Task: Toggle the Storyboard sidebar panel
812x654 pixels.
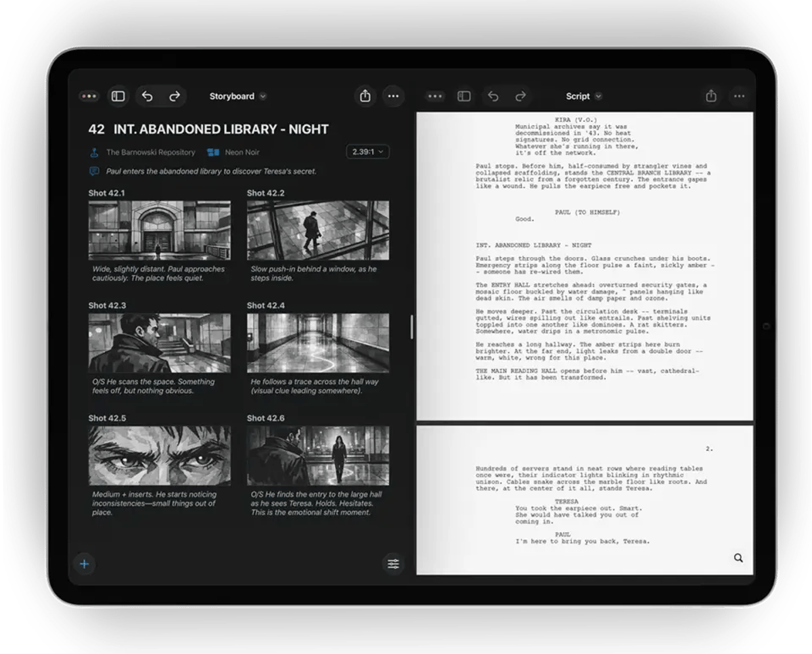Action: click(x=118, y=96)
